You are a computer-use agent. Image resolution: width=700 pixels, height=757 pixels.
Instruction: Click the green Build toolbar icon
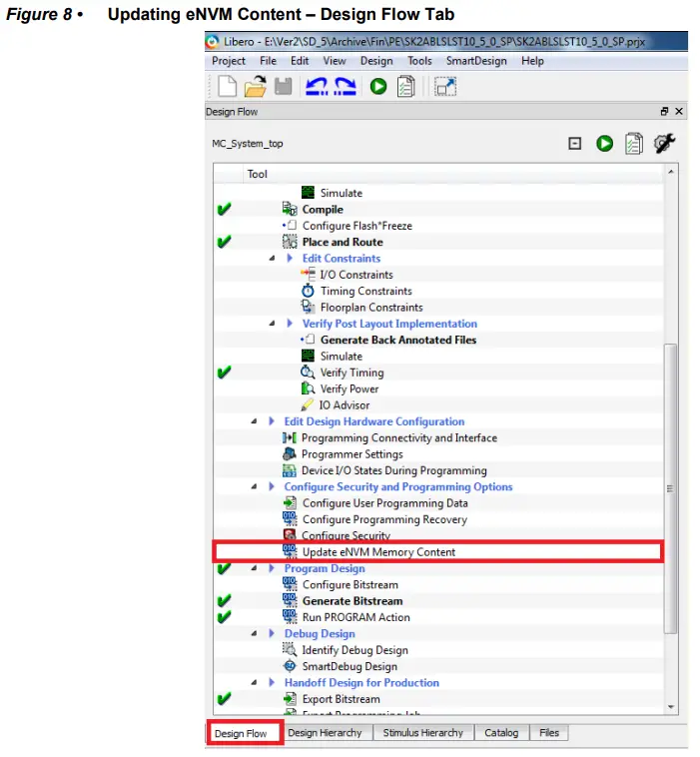coord(378,87)
